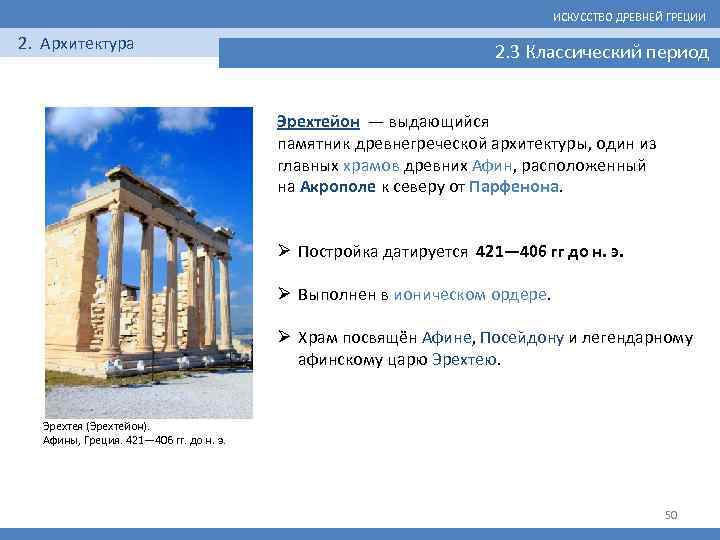Click 'ИСКУССТВО ДРЕВНЕЙ ГРЕЦИИ' header text
720x540 pixels.
coord(629,17)
